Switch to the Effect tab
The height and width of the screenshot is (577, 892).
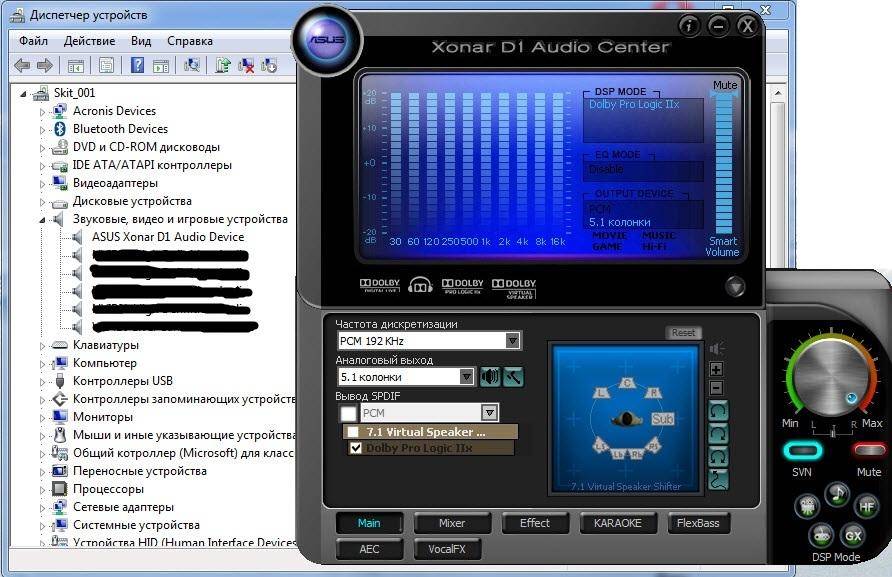tap(535, 523)
